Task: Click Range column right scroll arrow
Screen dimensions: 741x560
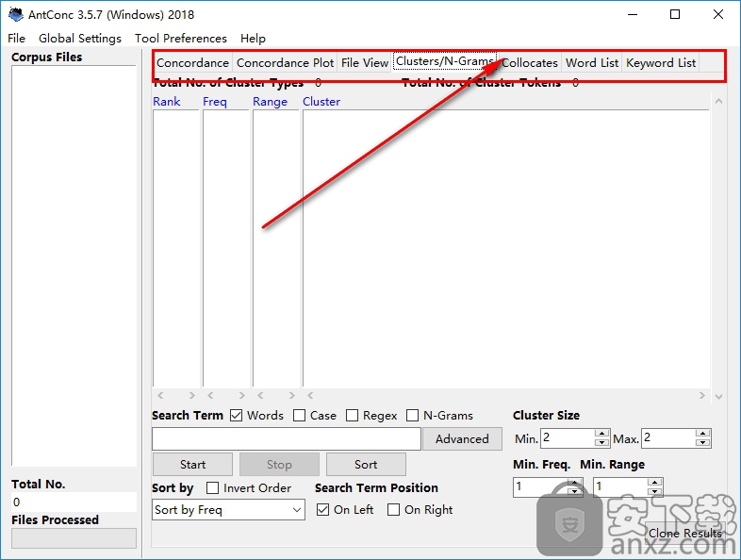Action: [x=291, y=396]
